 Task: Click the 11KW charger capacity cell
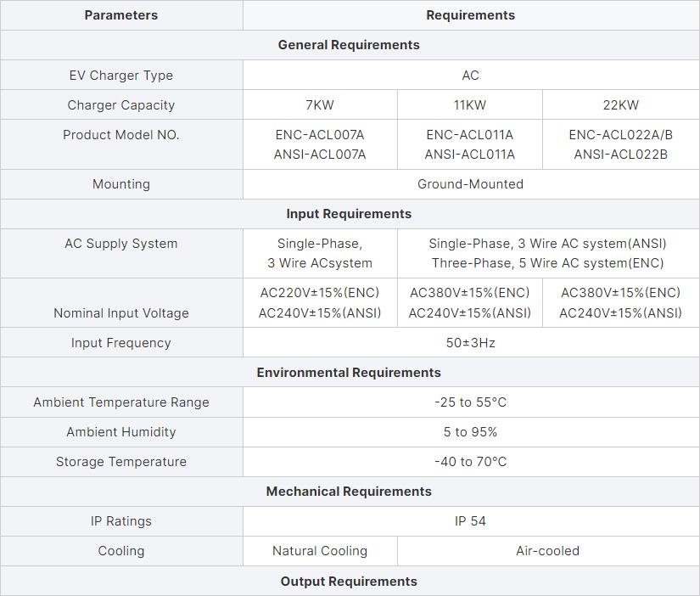click(x=470, y=105)
